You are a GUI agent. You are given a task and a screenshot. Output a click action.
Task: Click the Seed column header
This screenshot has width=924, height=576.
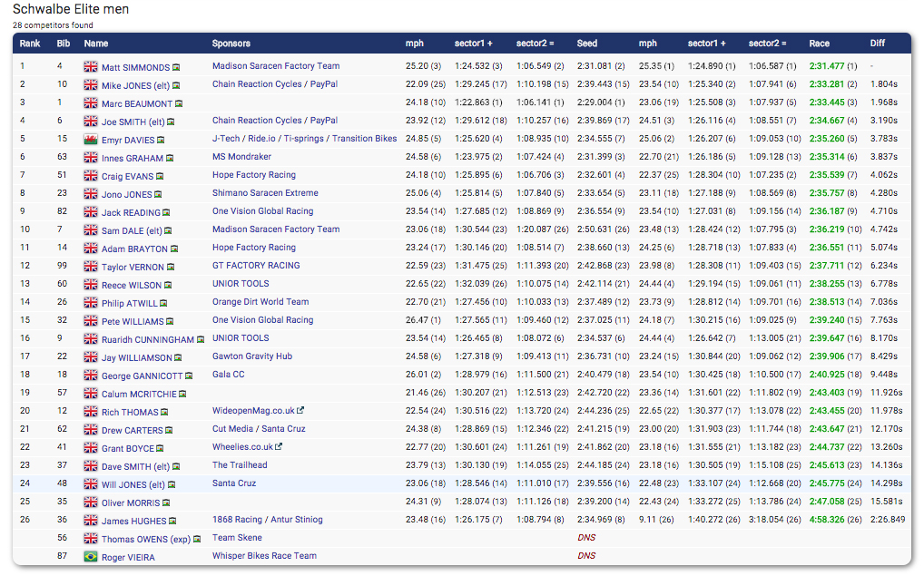586,44
